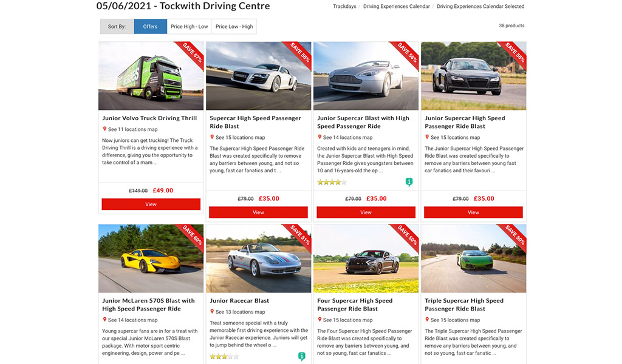Sort by Price High - Low

point(190,27)
